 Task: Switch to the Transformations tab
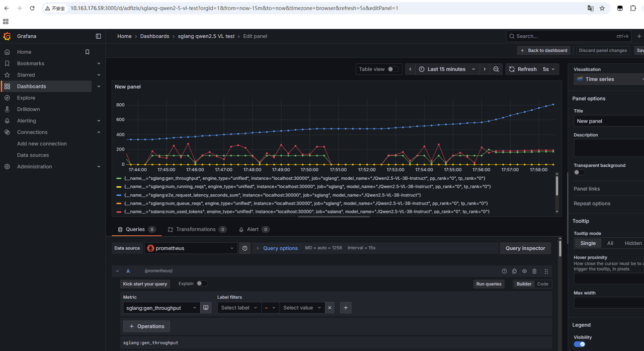point(196,229)
